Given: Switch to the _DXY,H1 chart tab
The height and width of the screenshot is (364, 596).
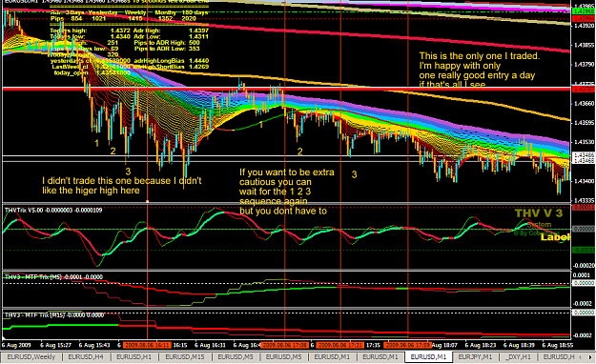Looking at the screenshot, I should (x=518, y=357).
